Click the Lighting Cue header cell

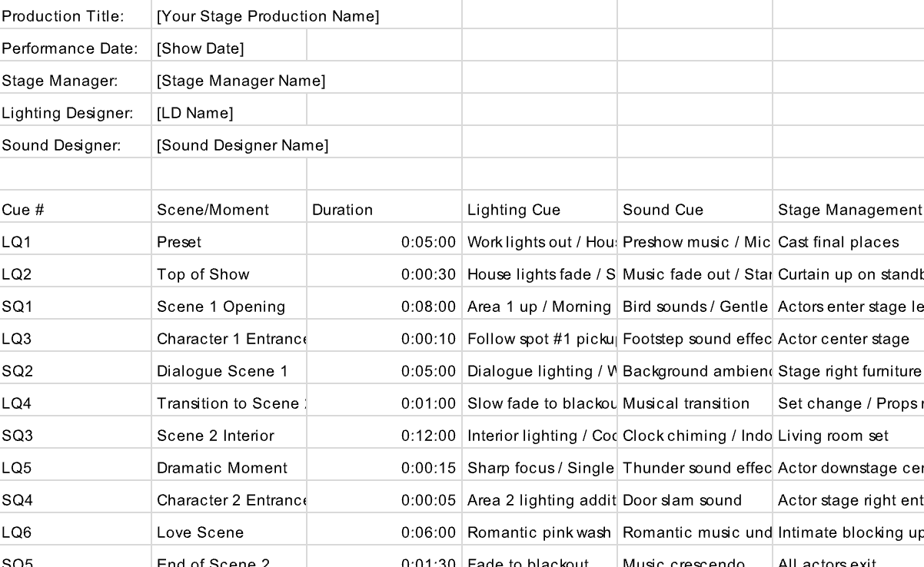pyautogui.click(x=540, y=210)
